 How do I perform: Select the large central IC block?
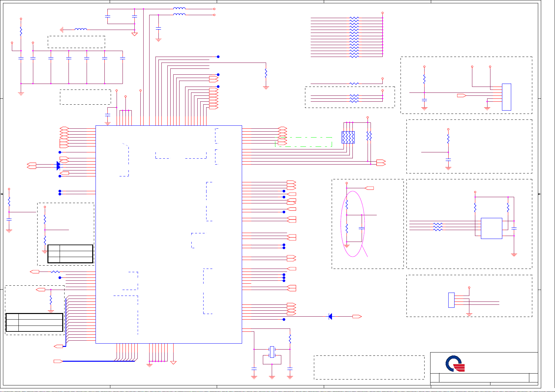[x=169, y=234]
